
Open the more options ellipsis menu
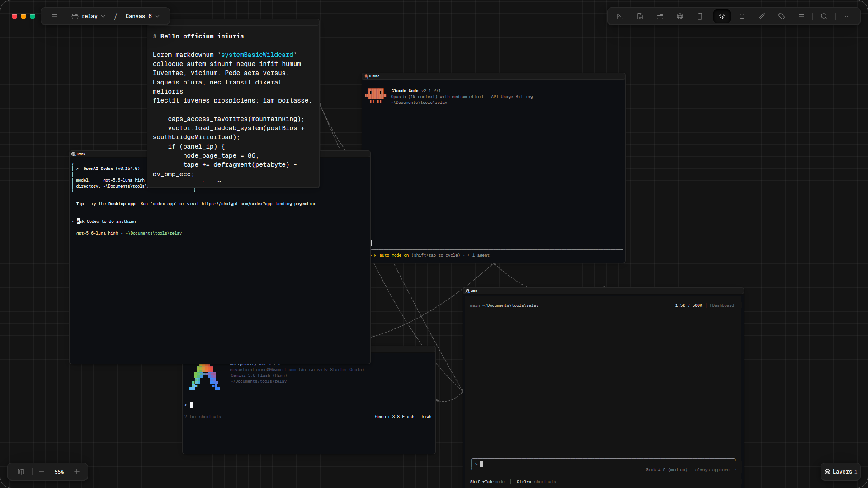pos(847,16)
